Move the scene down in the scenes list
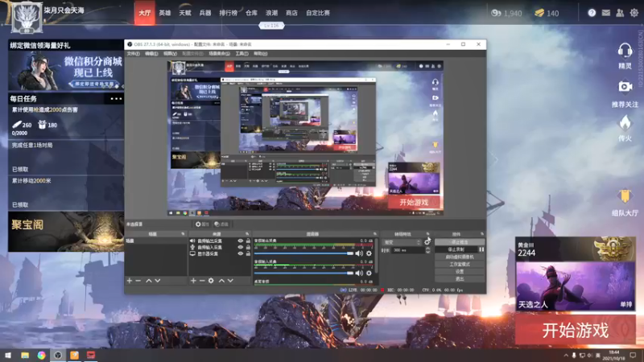The height and width of the screenshot is (362, 644). pos(157,281)
